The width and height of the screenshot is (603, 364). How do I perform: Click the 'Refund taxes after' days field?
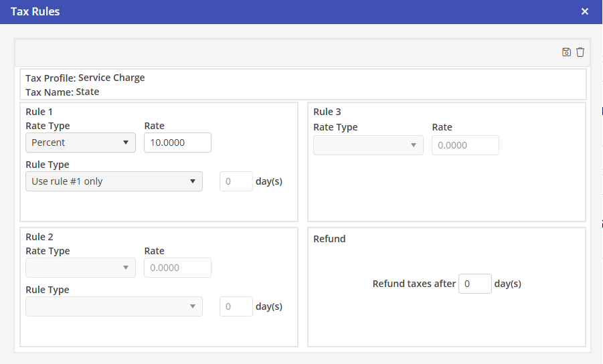coord(475,284)
